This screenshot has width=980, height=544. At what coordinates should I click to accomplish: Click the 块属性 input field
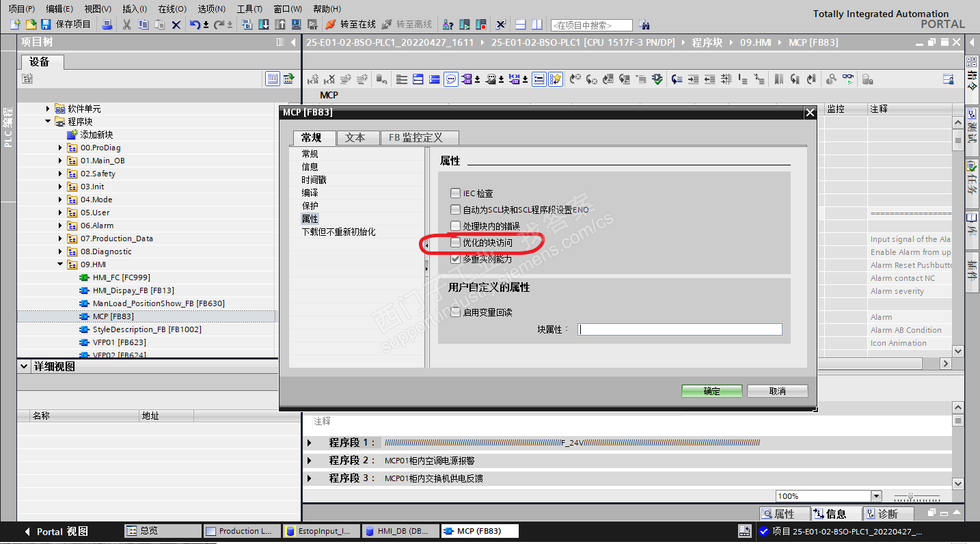pyautogui.click(x=679, y=329)
